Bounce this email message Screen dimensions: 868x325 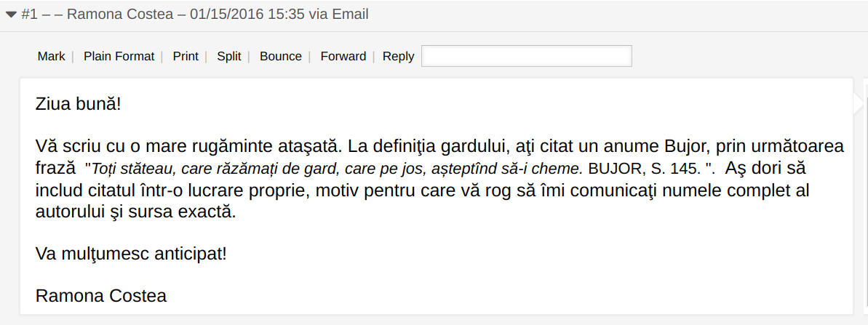coord(280,57)
